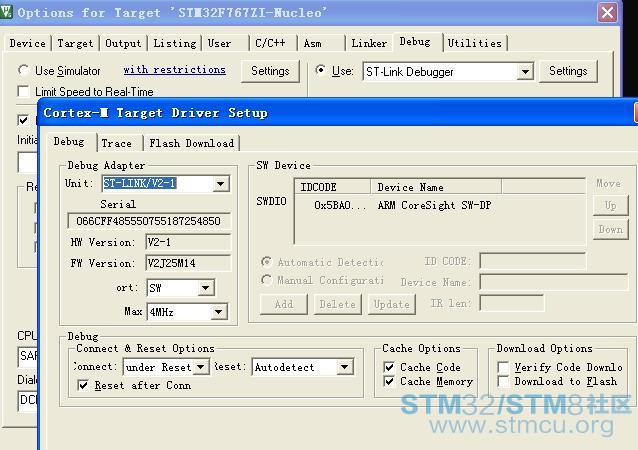Enable Verify Code Download checkbox
This screenshot has width=638, height=450.
coord(503,367)
